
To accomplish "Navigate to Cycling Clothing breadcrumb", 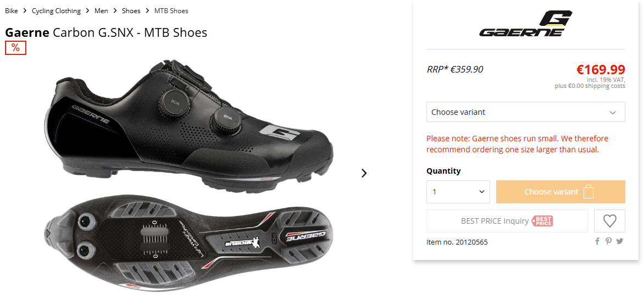I will point(56,11).
